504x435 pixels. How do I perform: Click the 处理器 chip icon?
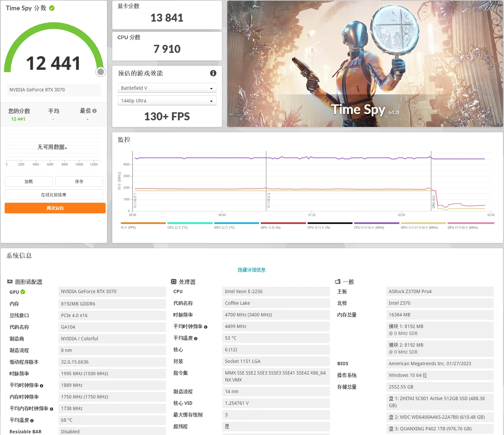coord(173,282)
